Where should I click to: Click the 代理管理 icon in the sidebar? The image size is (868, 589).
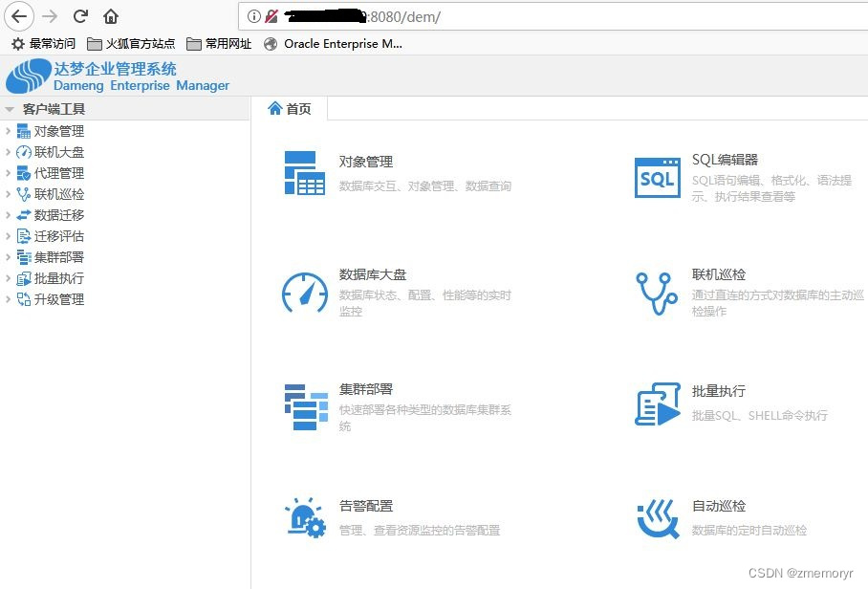point(23,173)
